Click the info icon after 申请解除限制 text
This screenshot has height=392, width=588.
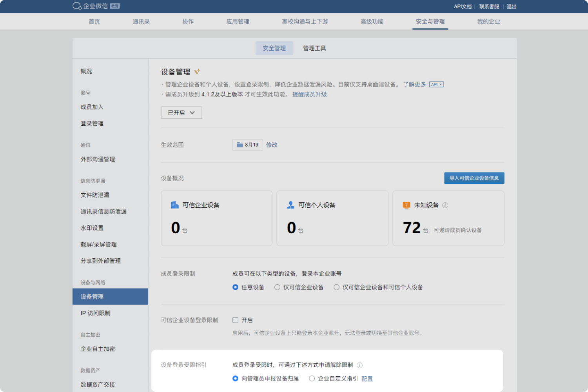click(360, 365)
